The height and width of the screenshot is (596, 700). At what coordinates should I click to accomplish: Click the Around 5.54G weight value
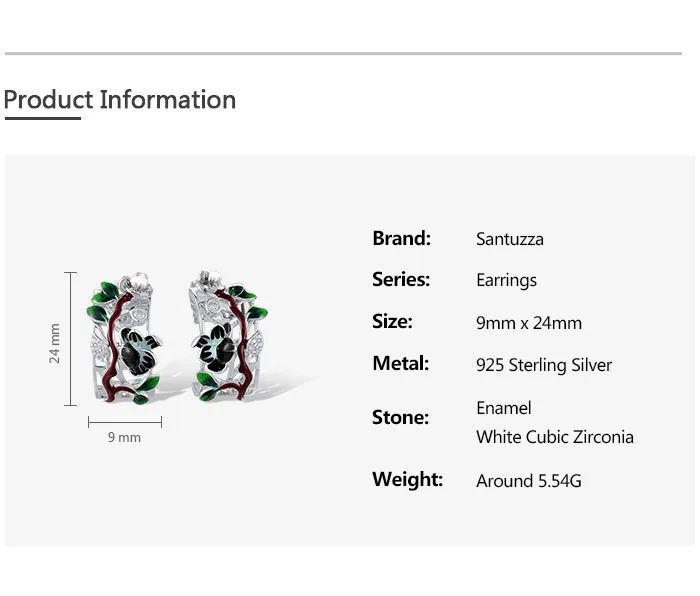(529, 481)
